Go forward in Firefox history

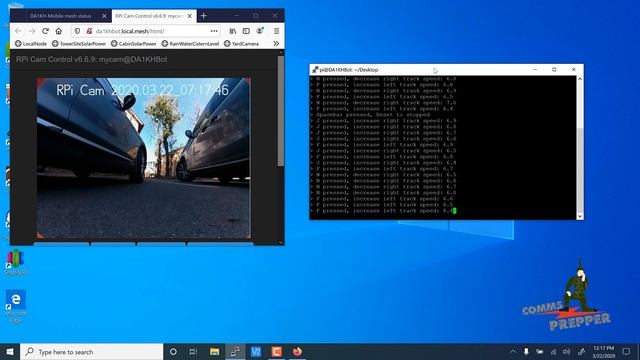pyautogui.click(x=32, y=31)
